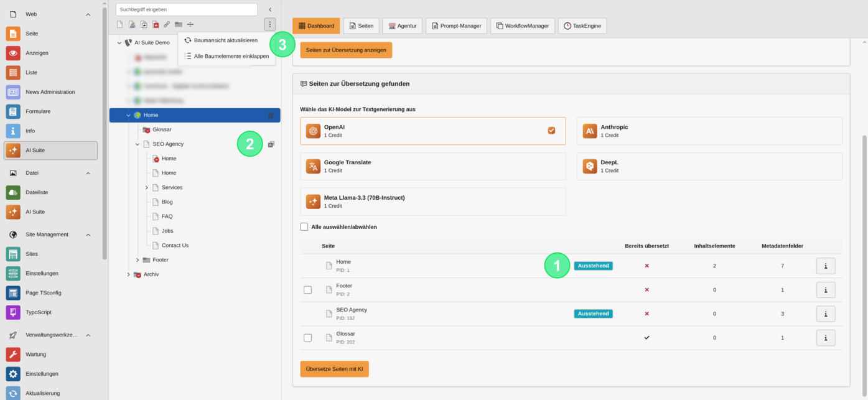Image resolution: width=868 pixels, height=400 pixels.
Task: Switch to the Seiten tab
Action: pos(361,26)
